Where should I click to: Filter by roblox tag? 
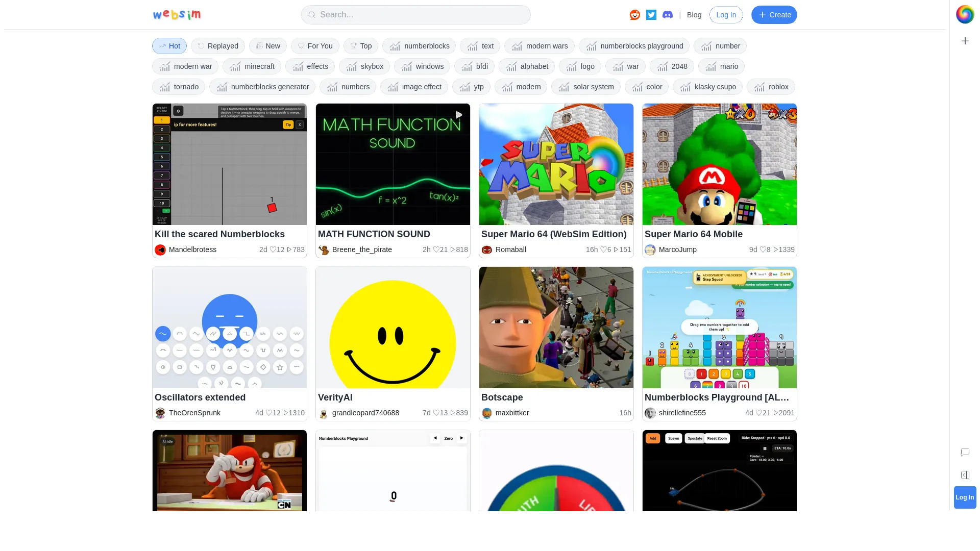pos(771,87)
